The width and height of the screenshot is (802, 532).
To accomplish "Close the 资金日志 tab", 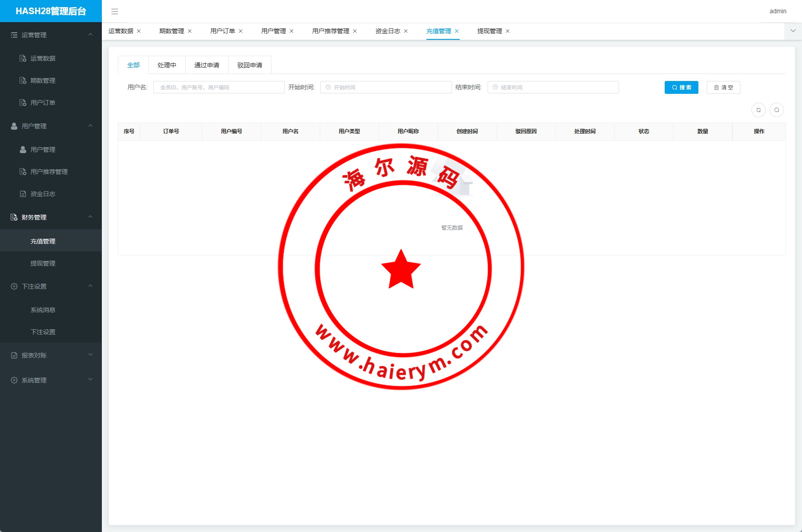I will tap(406, 31).
